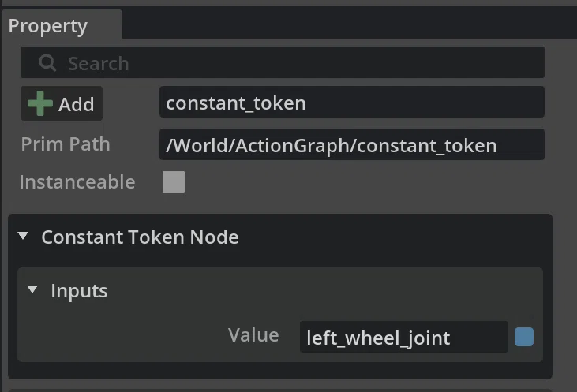Click the left_wheel_joint Value field
Screen dimensions: 577x392
click(404, 337)
